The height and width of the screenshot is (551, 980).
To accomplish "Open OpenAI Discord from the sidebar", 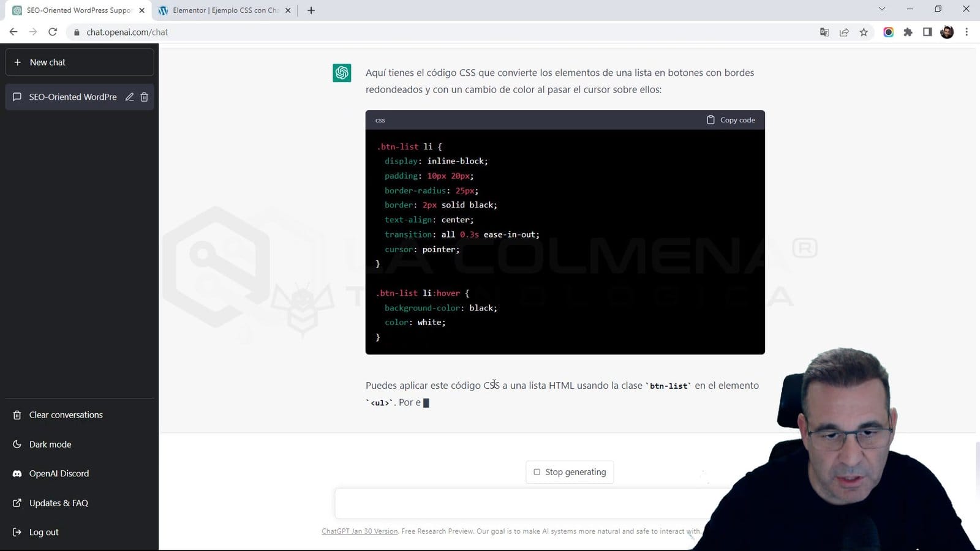I will (x=58, y=473).
